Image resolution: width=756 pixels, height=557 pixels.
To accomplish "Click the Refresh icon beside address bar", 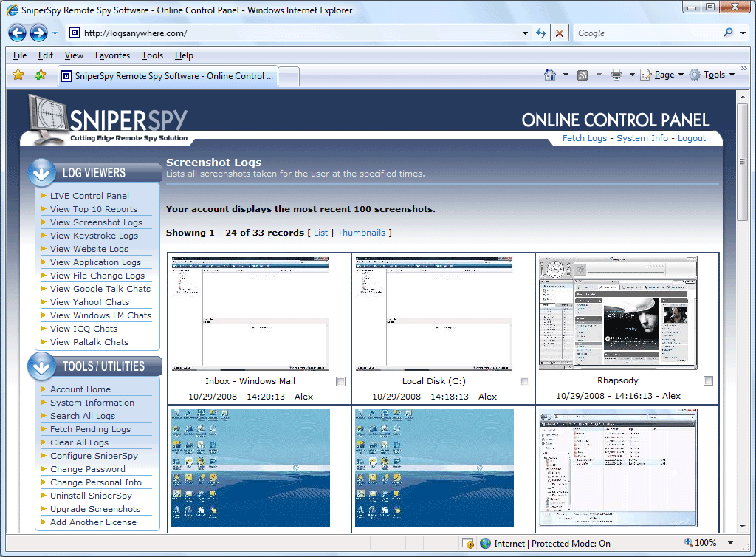I will [x=541, y=33].
